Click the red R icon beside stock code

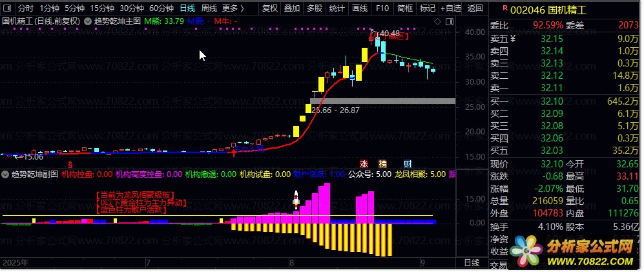(504, 7)
